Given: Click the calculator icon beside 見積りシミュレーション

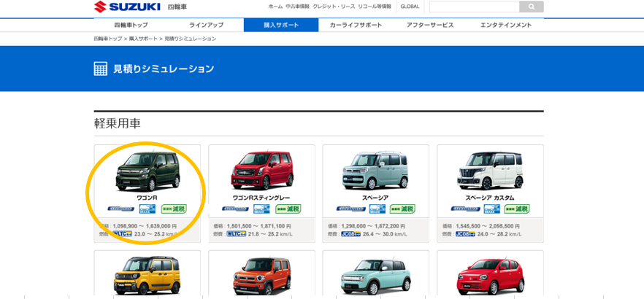Looking at the screenshot, I should coord(101,69).
